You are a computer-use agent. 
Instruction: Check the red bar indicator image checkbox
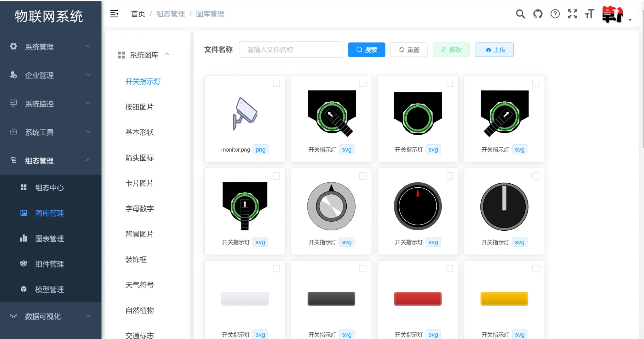click(450, 268)
